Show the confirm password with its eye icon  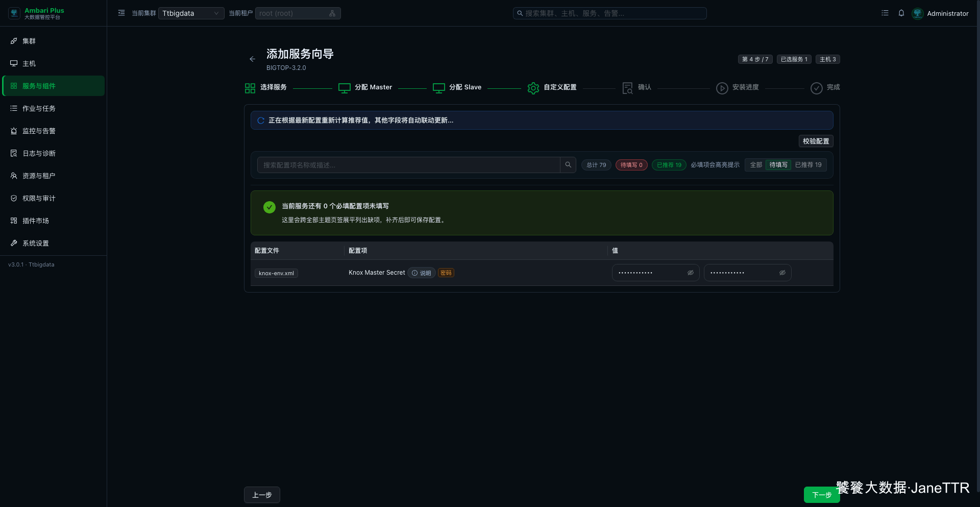[782, 273]
